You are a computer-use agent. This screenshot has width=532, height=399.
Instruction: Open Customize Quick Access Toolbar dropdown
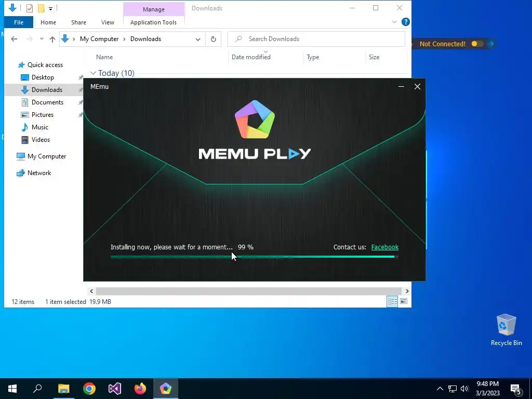point(50,8)
